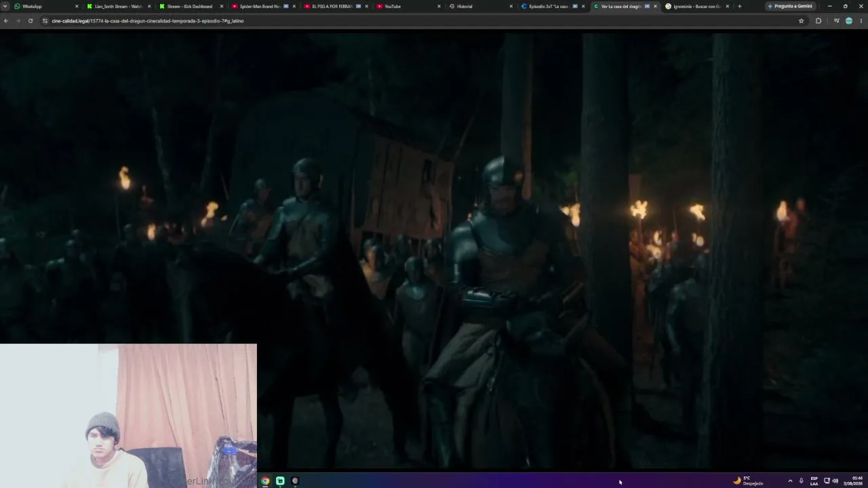Open the volume speaker icon
Screen dimensions: 868x488
835,481
